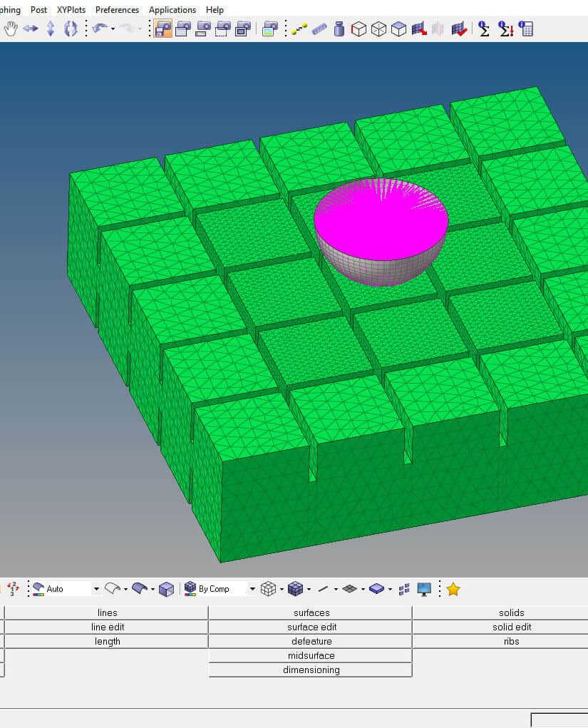Click the shaded cube faces icon
Viewport: 588px width, 728px height.
(x=398, y=29)
